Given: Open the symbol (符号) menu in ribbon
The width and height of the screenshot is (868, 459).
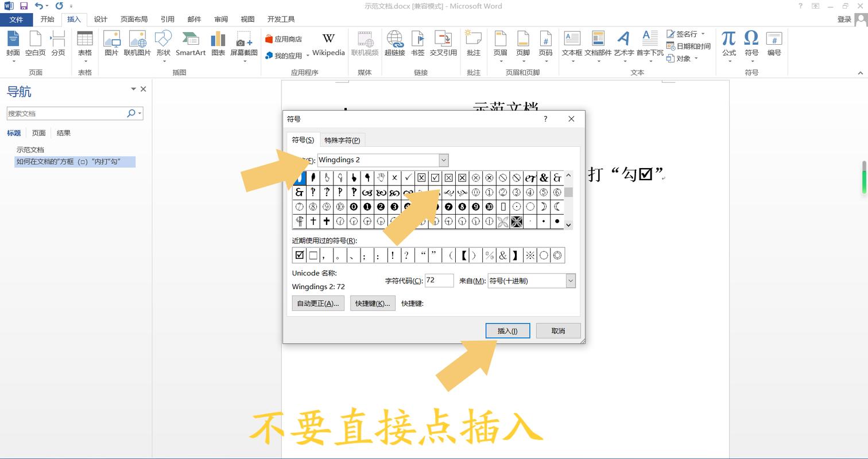Looking at the screenshot, I should click(751, 46).
